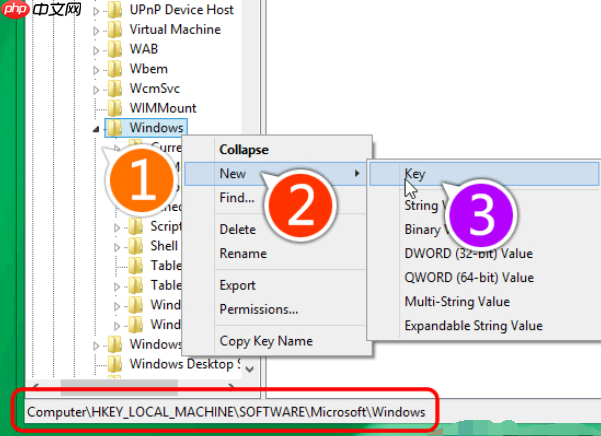601x436 pixels.
Task: Click the horizontal scrollbar thumb of the tree
Action: coord(119,386)
